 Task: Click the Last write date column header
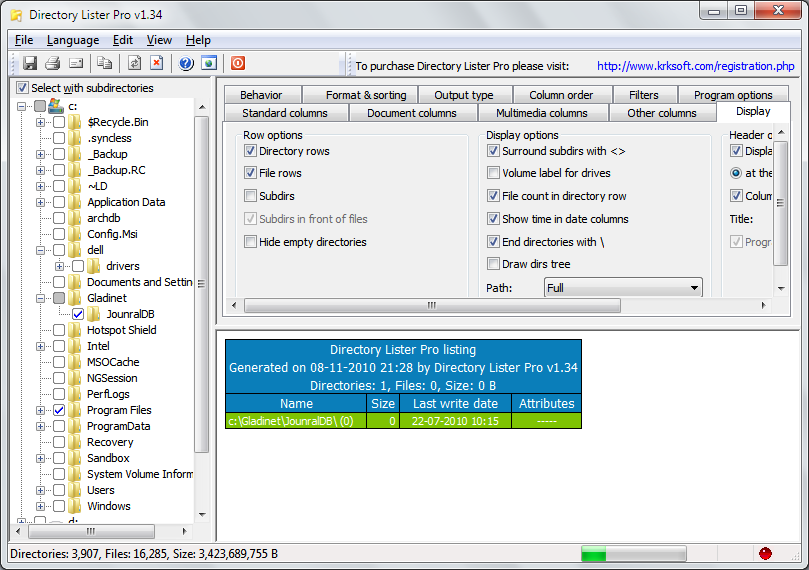coord(455,403)
